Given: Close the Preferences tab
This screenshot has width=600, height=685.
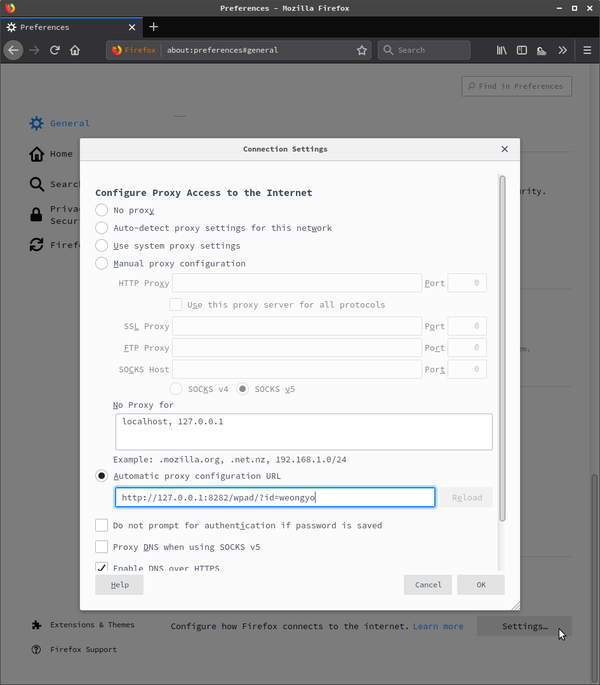Looking at the screenshot, I should coord(132,27).
